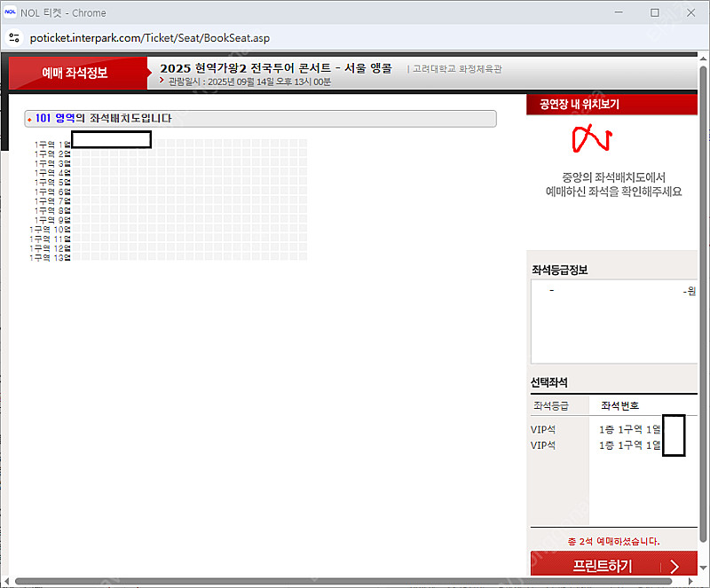Click the 1구역 7열 row label
This screenshot has width=710, height=588.
52,201
